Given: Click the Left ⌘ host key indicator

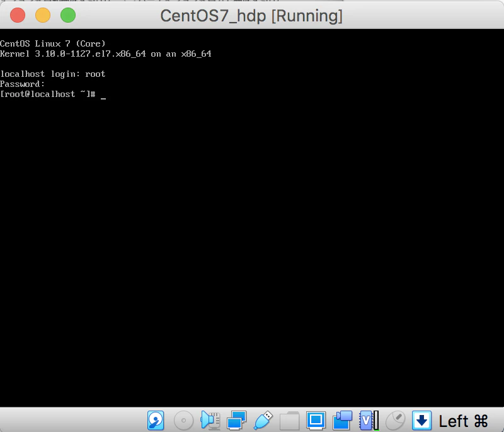Looking at the screenshot, I should [464, 421].
